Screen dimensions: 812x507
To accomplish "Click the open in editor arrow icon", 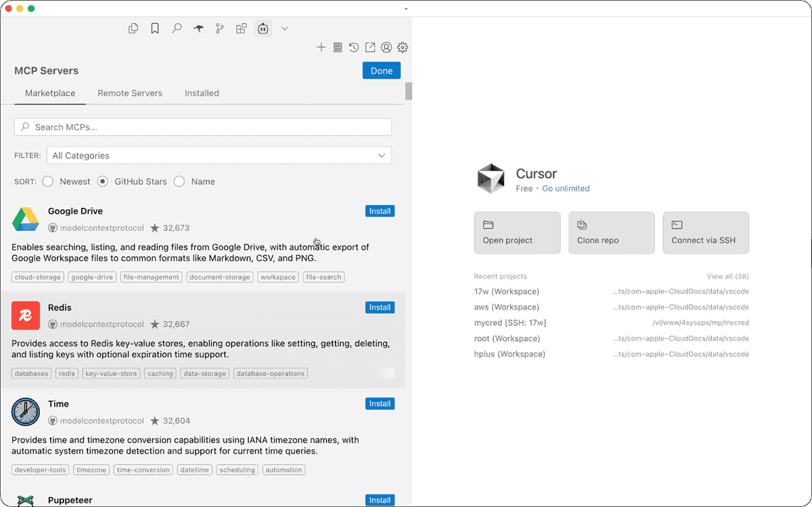I will click(x=370, y=47).
